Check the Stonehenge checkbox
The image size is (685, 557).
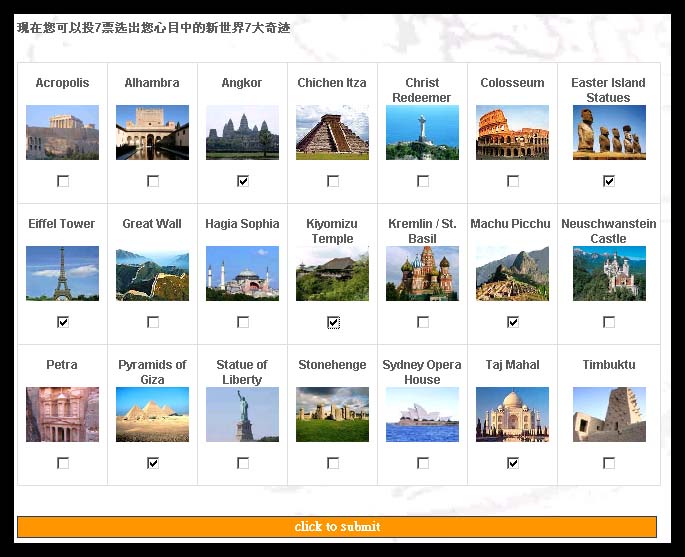pyautogui.click(x=333, y=463)
